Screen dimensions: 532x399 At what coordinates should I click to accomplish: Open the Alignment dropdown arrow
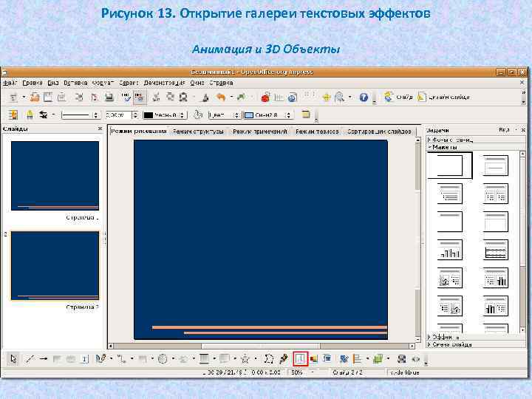coord(368,358)
